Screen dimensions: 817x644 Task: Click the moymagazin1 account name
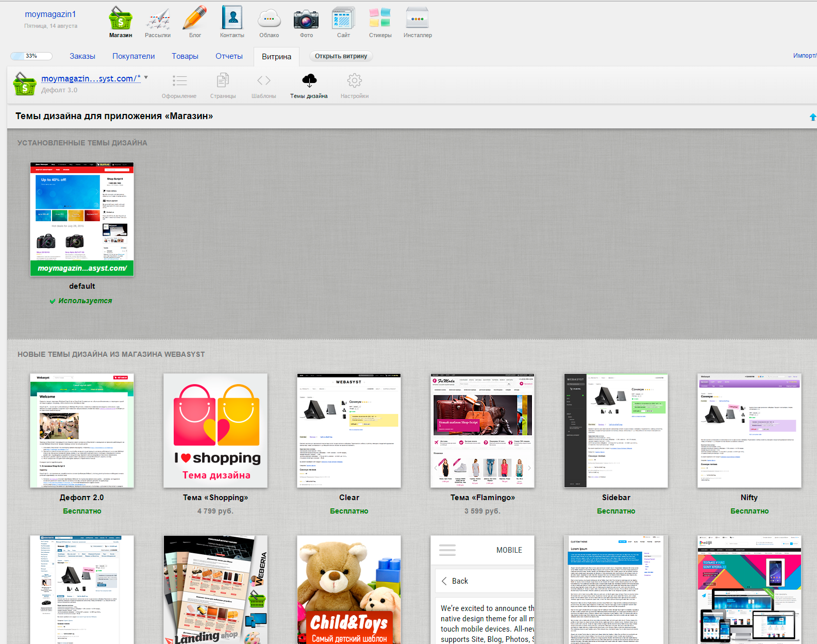click(x=51, y=14)
